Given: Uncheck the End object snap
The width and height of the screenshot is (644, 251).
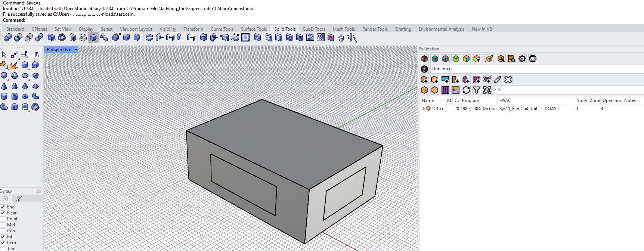Looking at the screenshot, I should click(3, 207).
